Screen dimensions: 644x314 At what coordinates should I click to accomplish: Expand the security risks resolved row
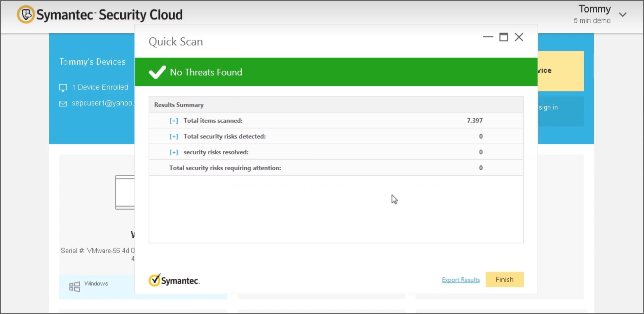pyautogui.click(x=174, y=152)
